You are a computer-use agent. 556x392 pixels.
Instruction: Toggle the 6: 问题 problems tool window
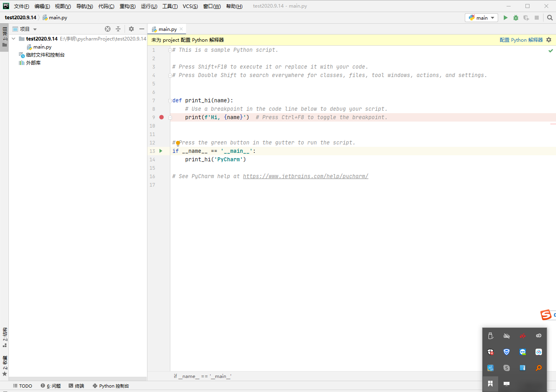click(51, 386)
